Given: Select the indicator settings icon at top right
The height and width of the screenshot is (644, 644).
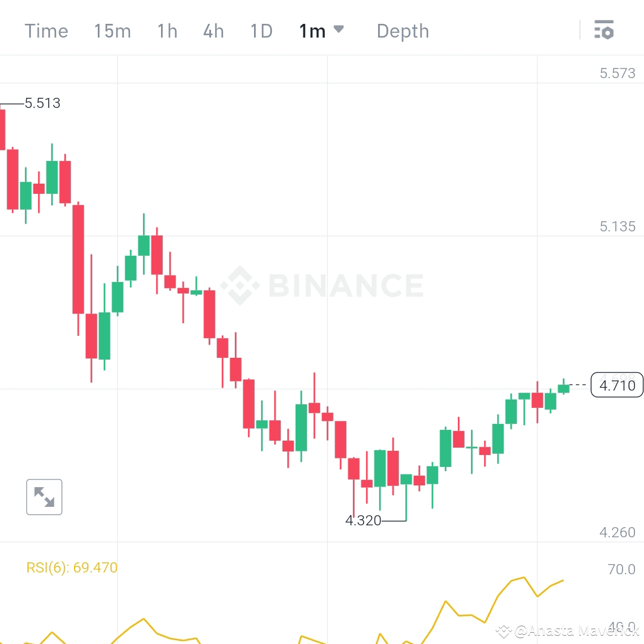Looking at the screenshot, I should [603, 29].
